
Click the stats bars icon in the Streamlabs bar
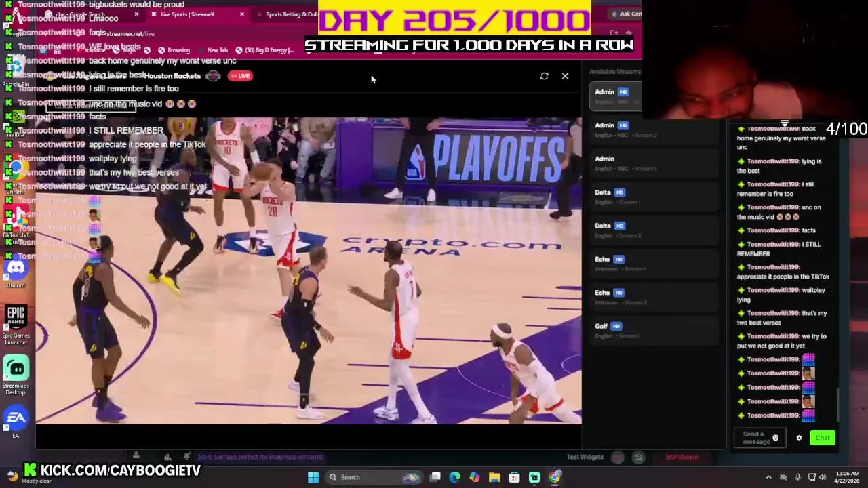click(167, 457)
